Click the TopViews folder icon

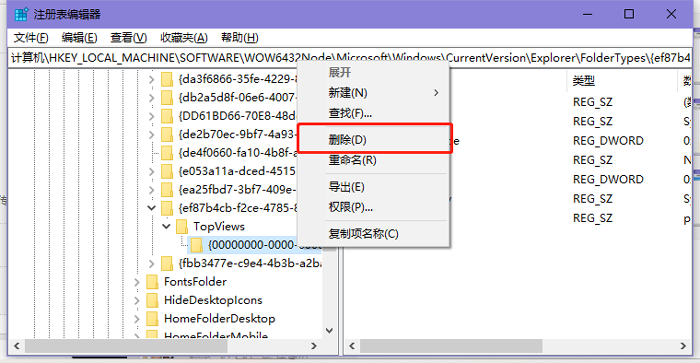[x=182, y=226]
